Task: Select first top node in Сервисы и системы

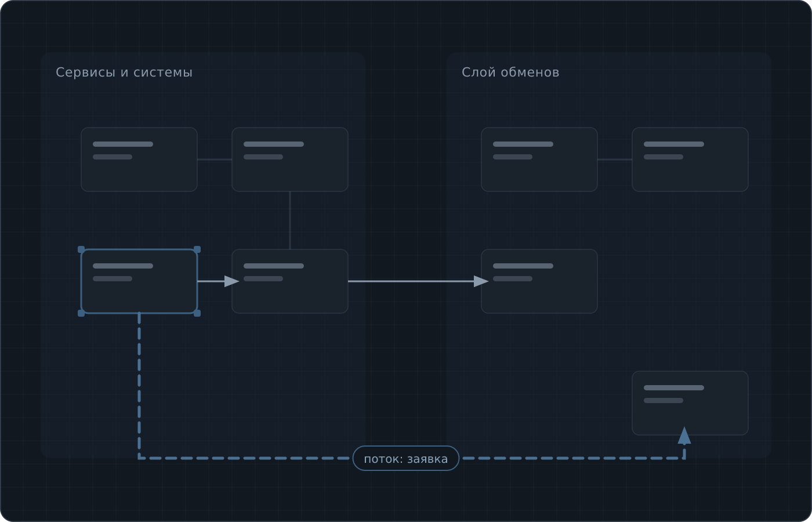Action: pyautogui.click(x=139, y=159)
